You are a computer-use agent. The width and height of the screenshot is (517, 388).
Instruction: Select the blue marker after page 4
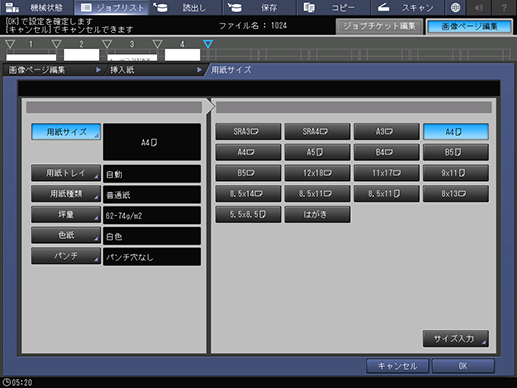pos(208,44)
